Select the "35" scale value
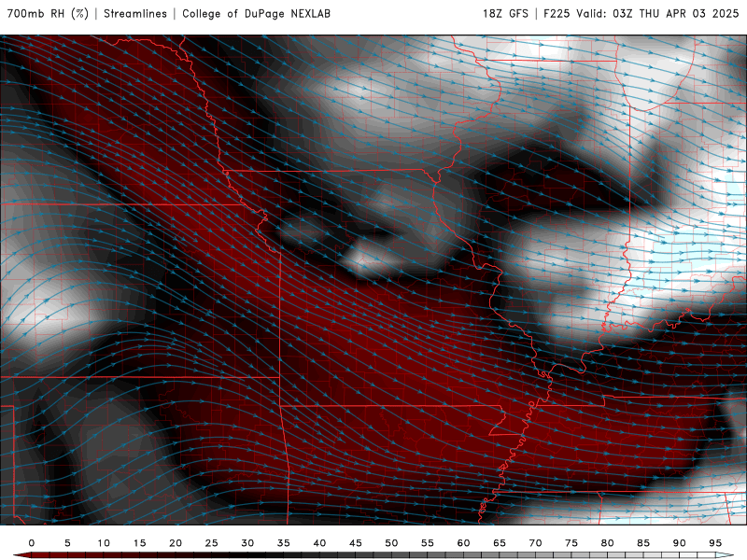The height and width of the screenshot is (560, 747). point(284,543)
